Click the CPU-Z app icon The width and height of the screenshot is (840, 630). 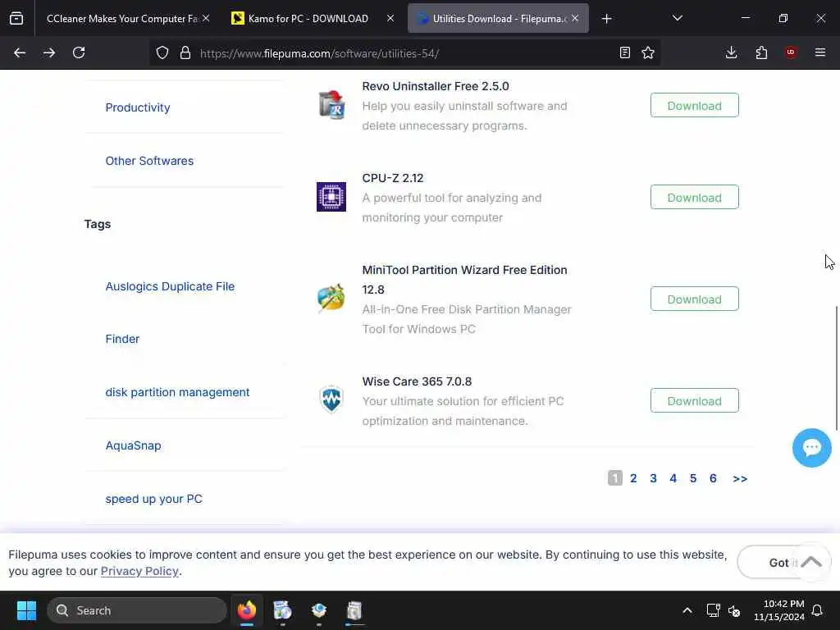click(x=331, y=197)
